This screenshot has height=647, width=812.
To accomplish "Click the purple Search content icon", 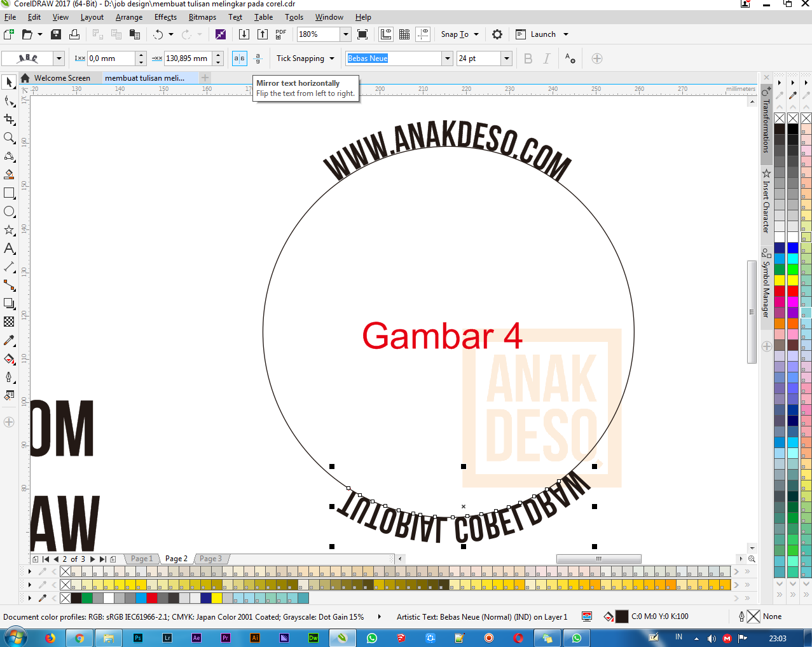I will pos(221,34).
